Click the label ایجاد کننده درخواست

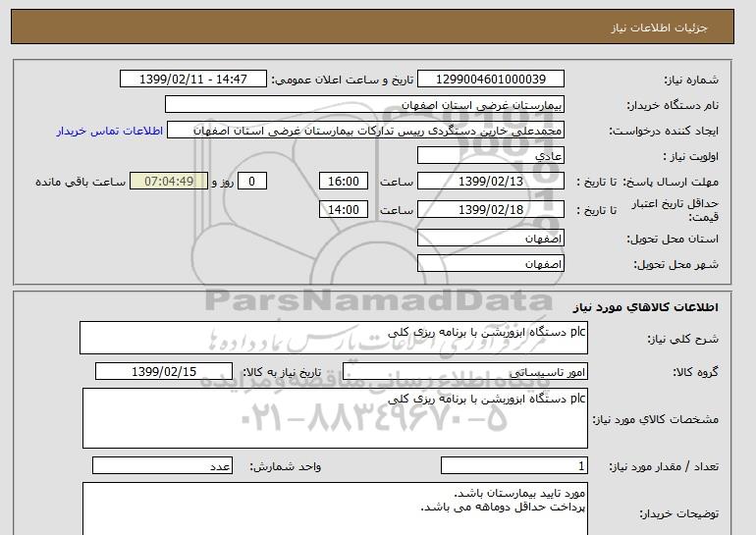664,131
